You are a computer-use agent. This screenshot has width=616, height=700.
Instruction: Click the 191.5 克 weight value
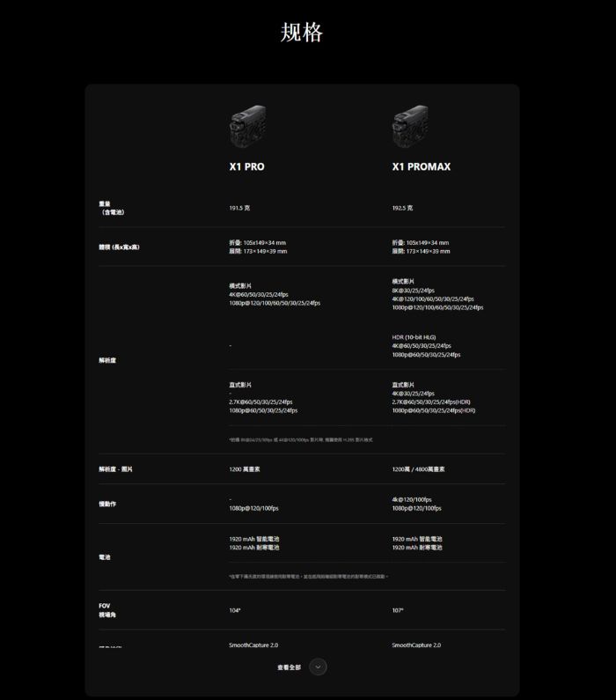click(x=239, y=208)
